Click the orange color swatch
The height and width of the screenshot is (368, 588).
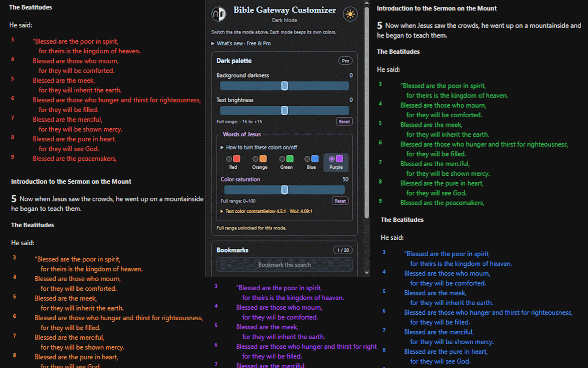click(x=263, y=159)
